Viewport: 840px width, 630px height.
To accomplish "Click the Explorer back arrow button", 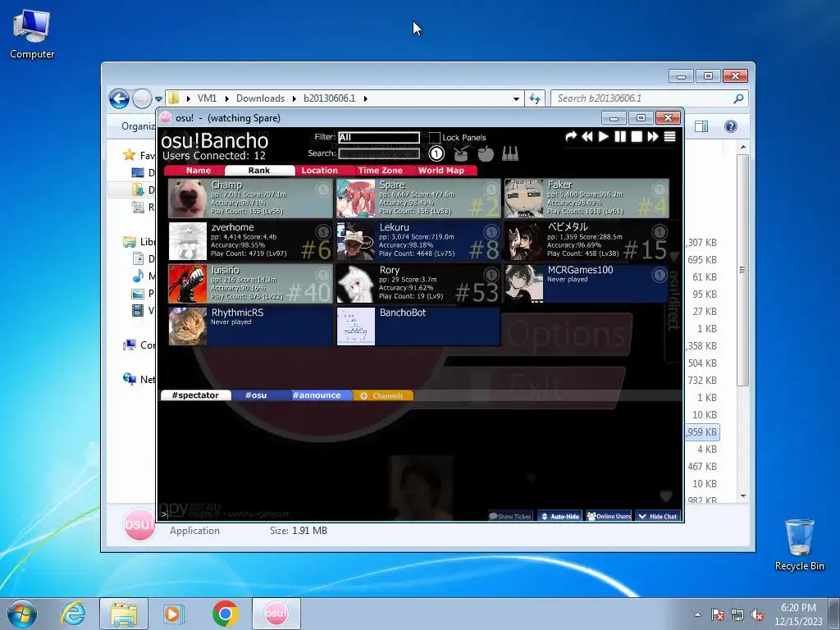I will (119, 98).
